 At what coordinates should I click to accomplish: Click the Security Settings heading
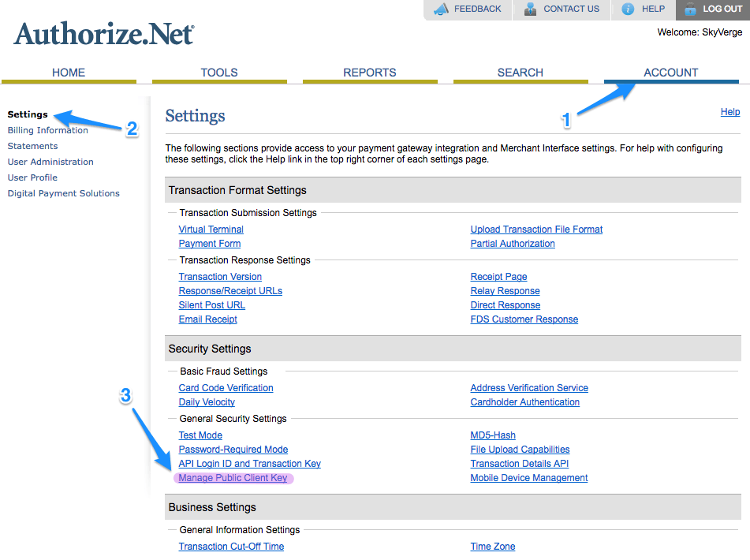point(210,349)
